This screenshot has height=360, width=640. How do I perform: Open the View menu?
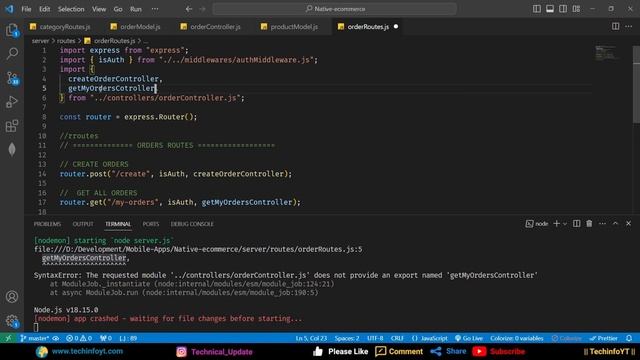tap(99, 9)
